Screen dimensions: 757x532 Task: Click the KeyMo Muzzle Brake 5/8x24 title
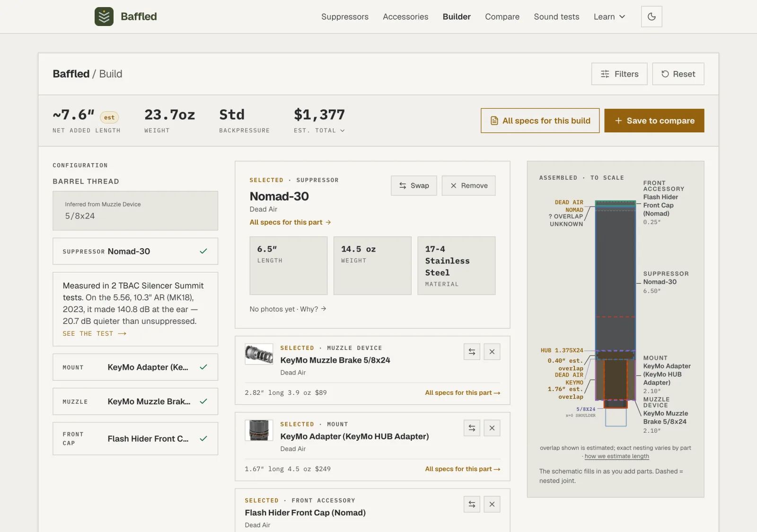[x=335, y=360]
